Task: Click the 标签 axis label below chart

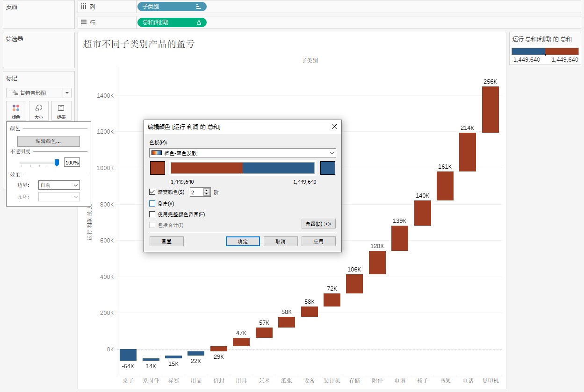Action: tap(173, 381)
